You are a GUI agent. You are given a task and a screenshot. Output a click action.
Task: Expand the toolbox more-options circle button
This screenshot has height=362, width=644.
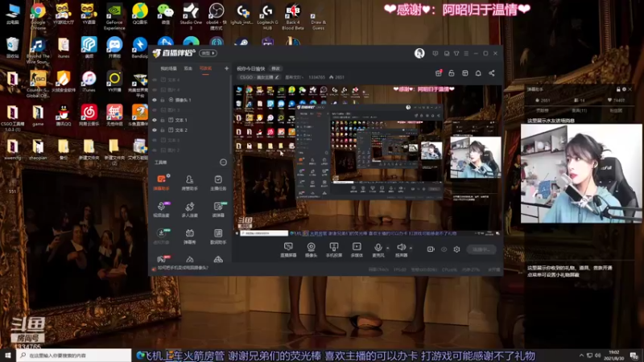point(223,162)
